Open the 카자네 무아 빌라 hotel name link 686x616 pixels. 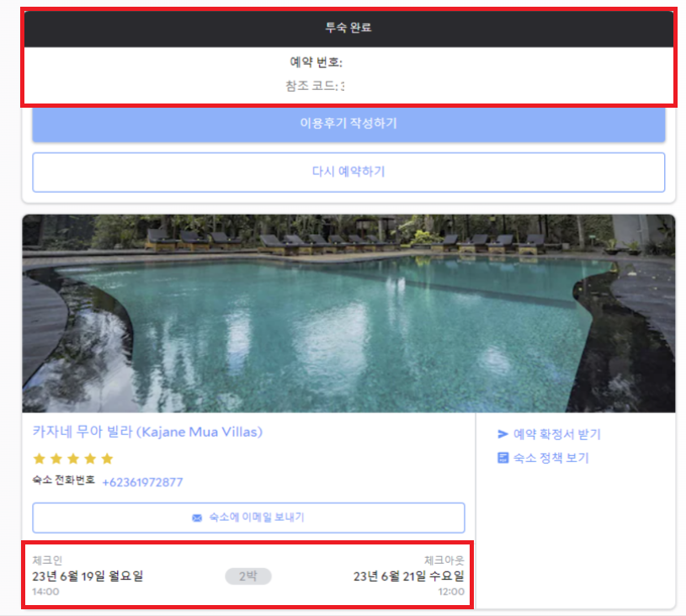[x=147, y=432]
